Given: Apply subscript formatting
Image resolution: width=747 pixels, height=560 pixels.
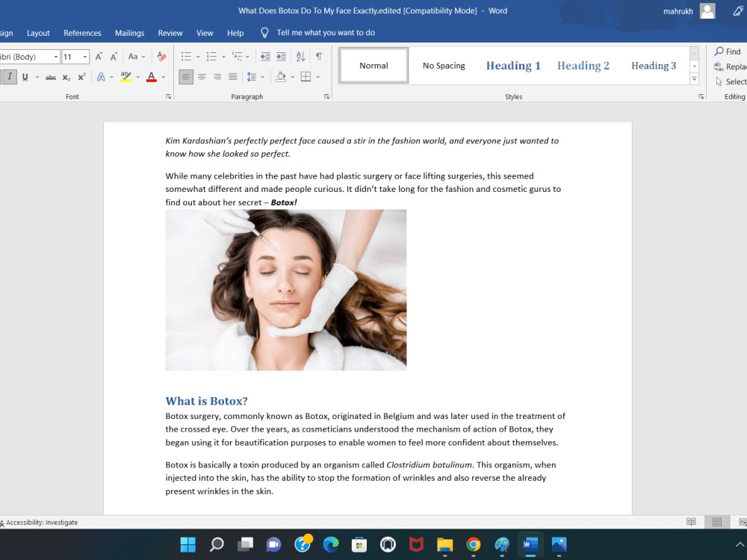Looking at the screenshot, I should click(66, 77).
